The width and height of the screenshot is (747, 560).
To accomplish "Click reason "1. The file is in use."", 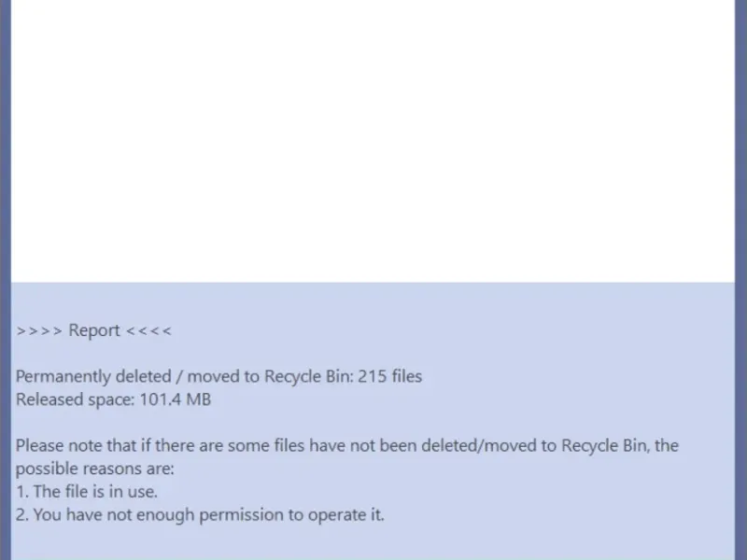I will pyautogui.click(x=86, y=491).
